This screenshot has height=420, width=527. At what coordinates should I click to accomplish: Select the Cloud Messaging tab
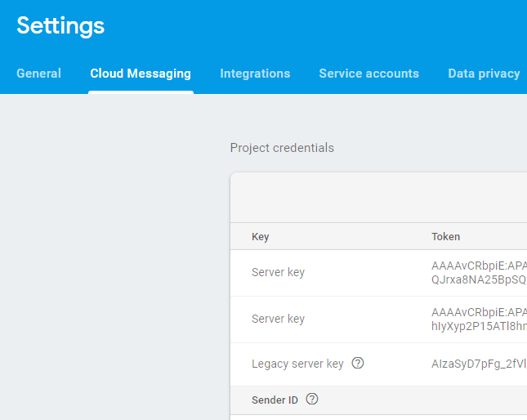(141, 74)
